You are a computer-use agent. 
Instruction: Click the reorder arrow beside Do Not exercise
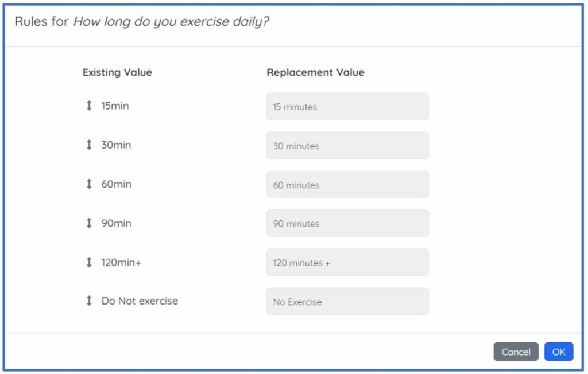click(x=89, y=301)
